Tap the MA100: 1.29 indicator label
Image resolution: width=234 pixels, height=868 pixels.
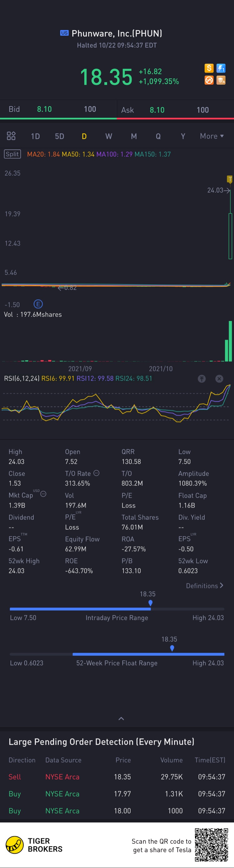tap(115, 154)
